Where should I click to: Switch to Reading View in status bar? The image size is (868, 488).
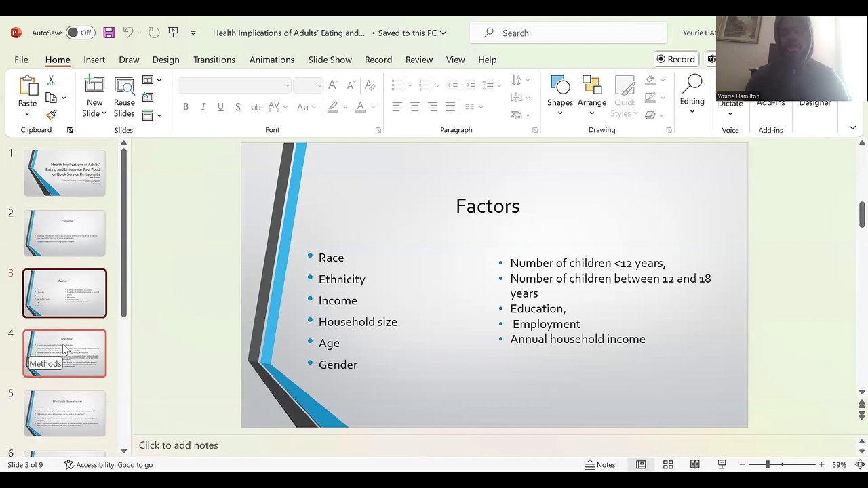[x=695, y=464]
